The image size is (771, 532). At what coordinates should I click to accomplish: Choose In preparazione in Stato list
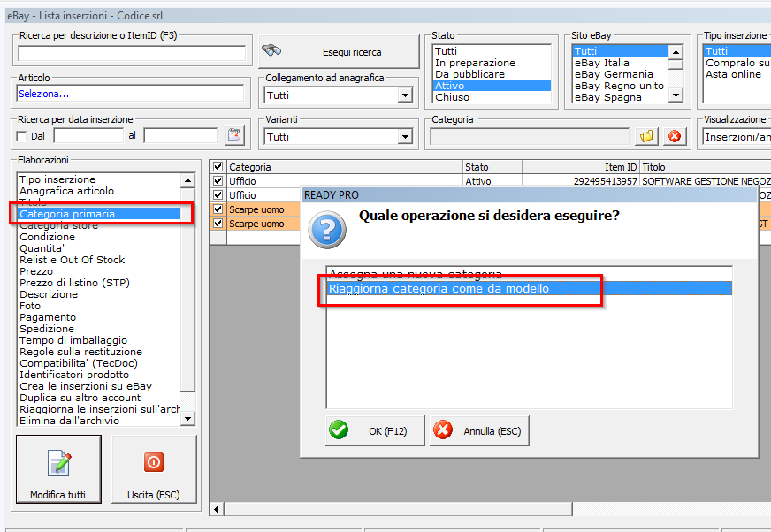(x=492, y=63)
